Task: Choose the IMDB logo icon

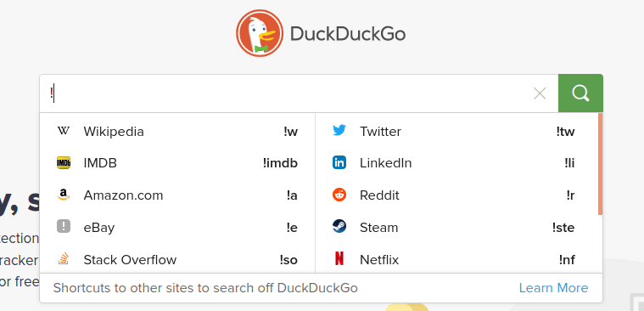Action: point(64,163)
